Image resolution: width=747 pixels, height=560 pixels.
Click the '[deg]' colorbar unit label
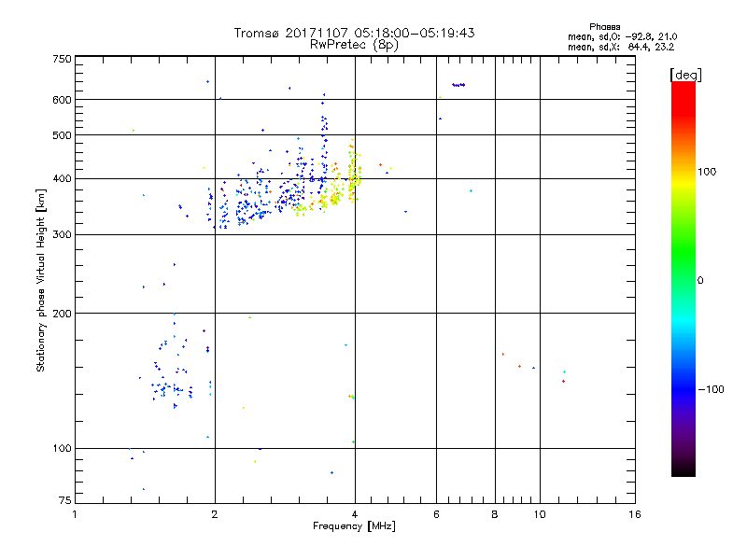click(x=685, y=75)
